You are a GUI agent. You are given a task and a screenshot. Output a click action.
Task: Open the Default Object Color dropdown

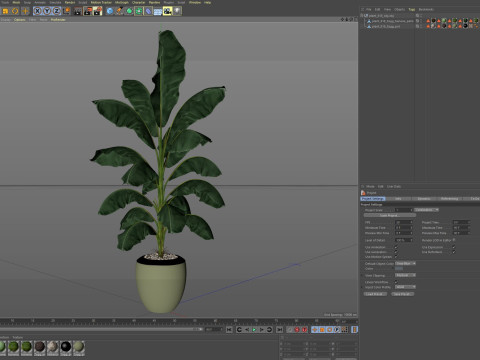pyautogui.click(x=405, y=263)
